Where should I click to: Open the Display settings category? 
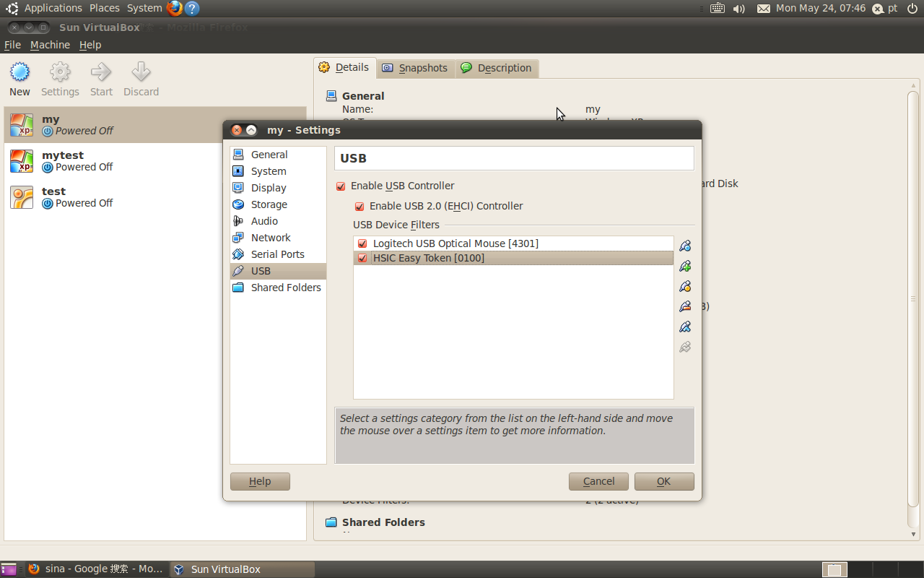278,188
